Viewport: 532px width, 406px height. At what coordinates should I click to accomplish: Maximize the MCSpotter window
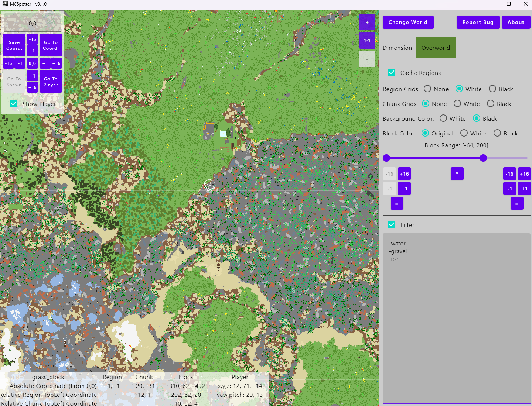point(509,4)
